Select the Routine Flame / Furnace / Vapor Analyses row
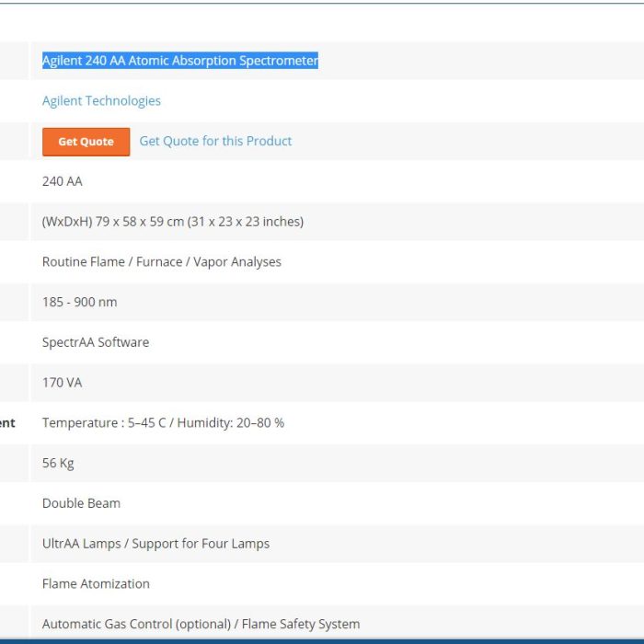Image resolution: width=644 pixels, height=644 pixels. pos(162,262)
